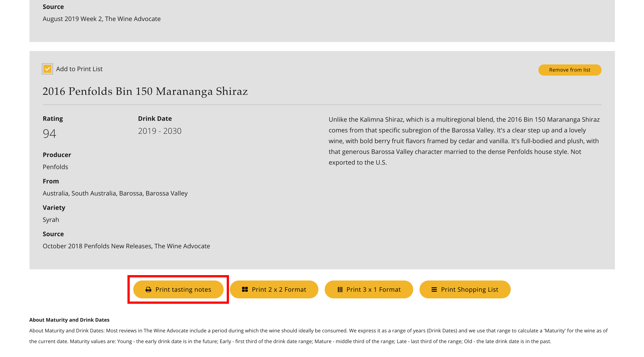Screen dimensions: 644x357
Task: Uncheck the Add to Print List checkbox
Action: click(x=47, y=69)
